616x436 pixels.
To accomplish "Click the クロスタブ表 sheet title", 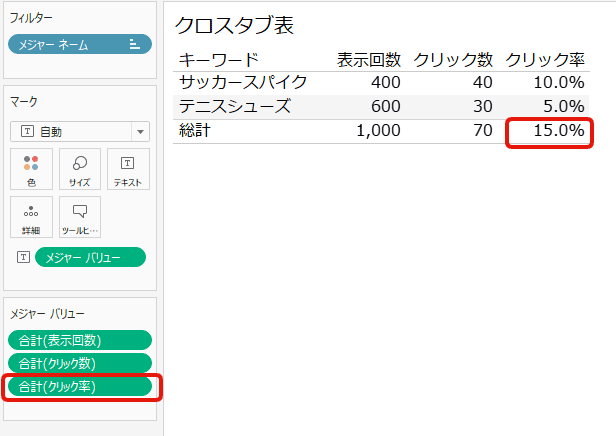I will 234,25.
